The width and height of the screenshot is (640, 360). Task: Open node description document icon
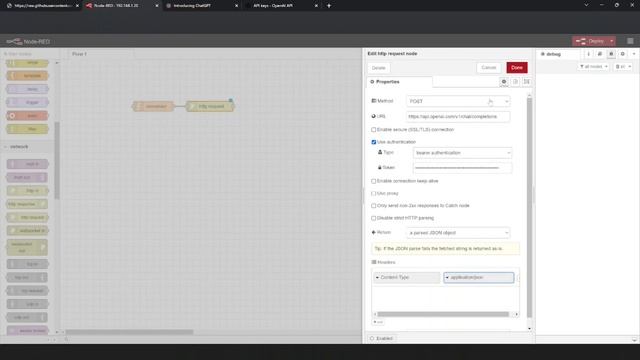[515, 82]
